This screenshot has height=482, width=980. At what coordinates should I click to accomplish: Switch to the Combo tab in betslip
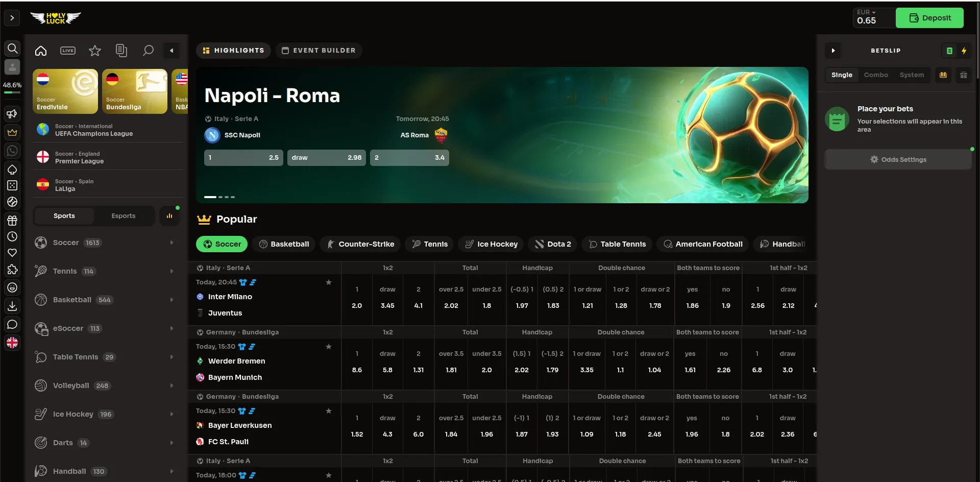876,75
